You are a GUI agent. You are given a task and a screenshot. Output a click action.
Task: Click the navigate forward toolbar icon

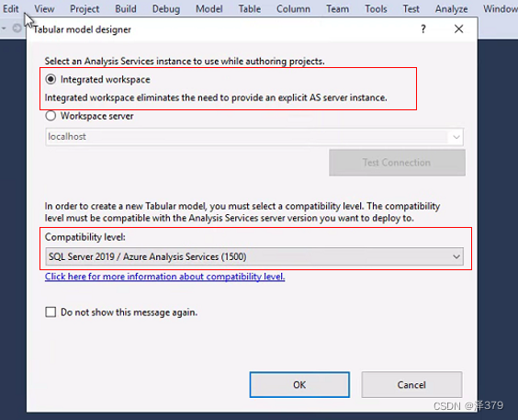click(x=17, y=28)
